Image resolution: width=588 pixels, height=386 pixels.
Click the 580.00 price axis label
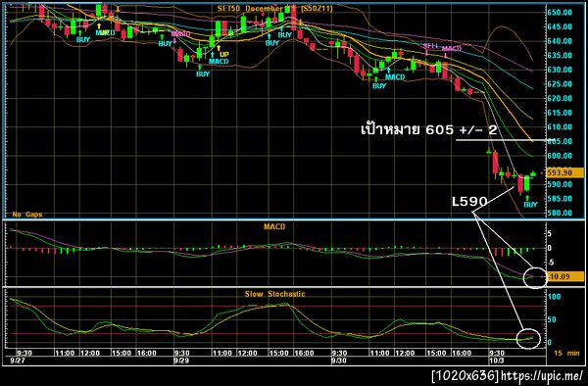click(x=560, y=213)
